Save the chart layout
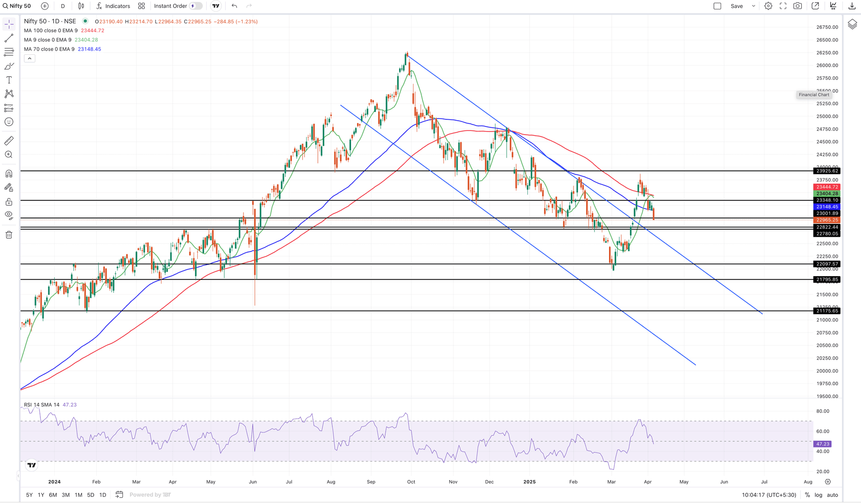Viewport: 861px width, 504px height. click(737, 6)
